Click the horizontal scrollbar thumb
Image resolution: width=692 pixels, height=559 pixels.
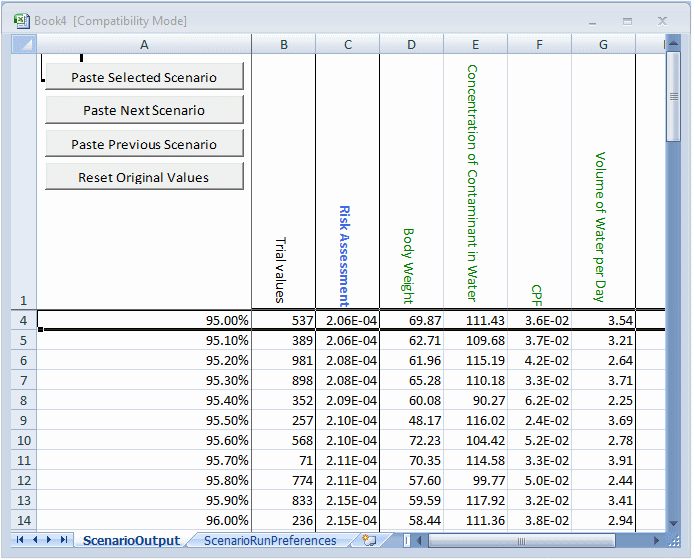(521, 540)
